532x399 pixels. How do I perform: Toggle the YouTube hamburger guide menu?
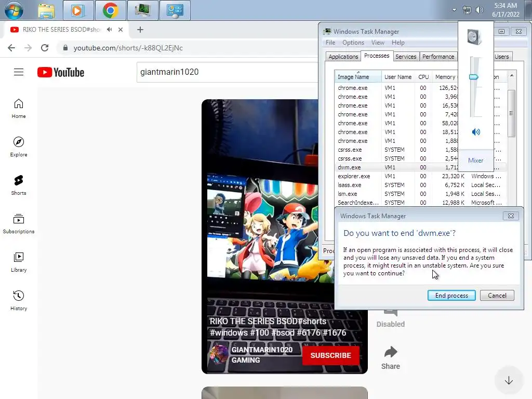point(19,72)
